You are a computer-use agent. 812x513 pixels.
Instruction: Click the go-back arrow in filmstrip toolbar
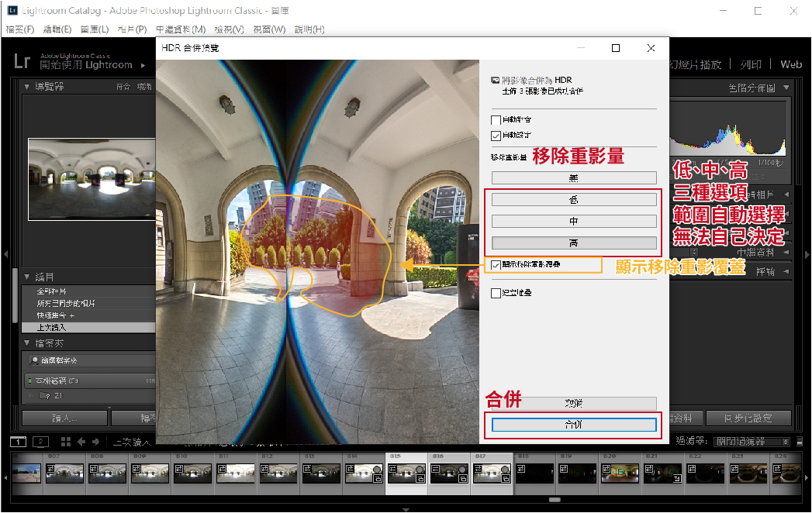click(x=83, y=442)
